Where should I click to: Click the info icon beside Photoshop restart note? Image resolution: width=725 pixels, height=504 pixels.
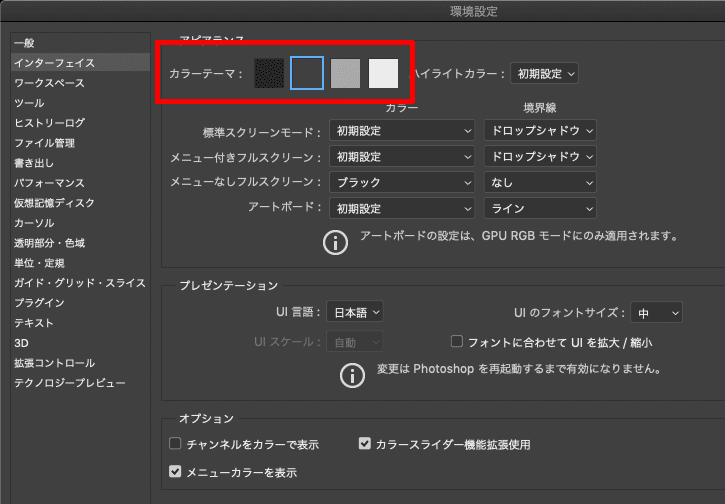(x=352, y=375)
